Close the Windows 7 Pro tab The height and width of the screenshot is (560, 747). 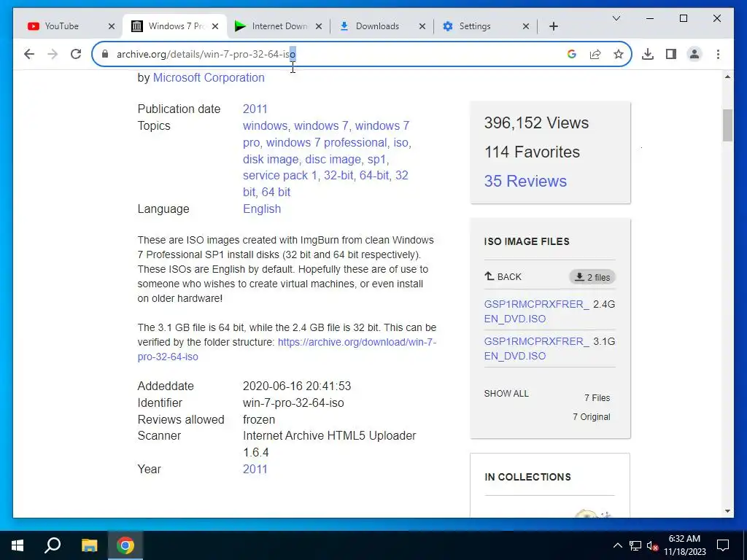coord(215,26)
